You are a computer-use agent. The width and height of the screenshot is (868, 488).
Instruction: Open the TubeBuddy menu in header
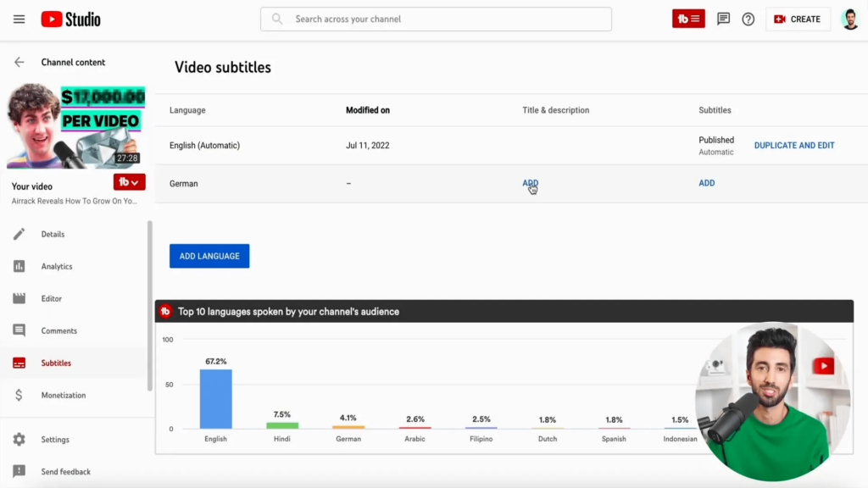688,19
